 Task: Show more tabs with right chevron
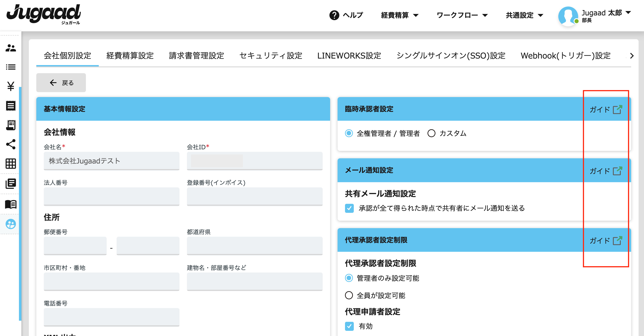pyautogui.click(x=632, y=56)
